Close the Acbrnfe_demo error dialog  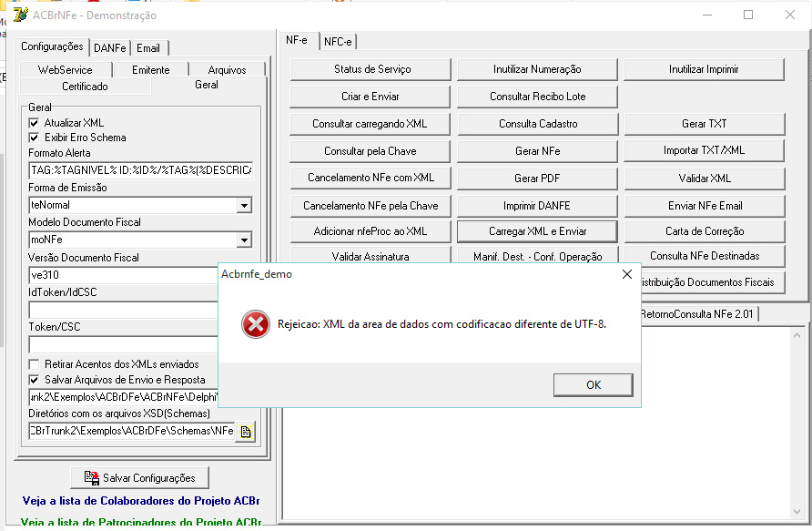[x=626, y=274]
